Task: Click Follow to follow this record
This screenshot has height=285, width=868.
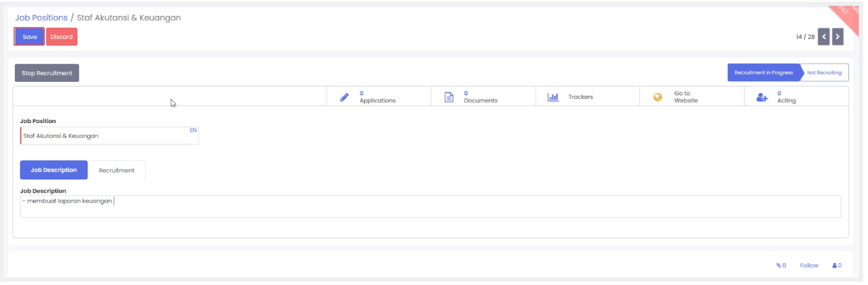Action: tap(809, 265)
